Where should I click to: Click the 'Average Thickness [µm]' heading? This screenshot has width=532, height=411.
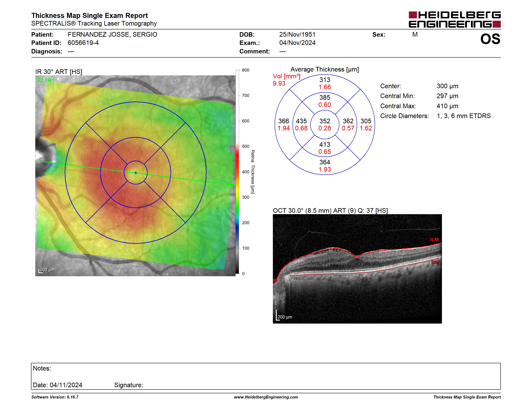(324, 69)
